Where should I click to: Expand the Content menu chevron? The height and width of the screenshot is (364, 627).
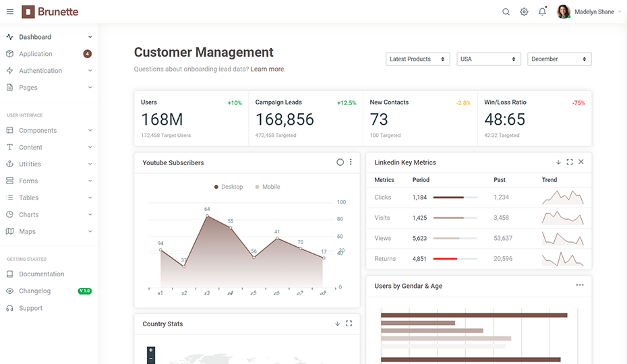point(90,147)
